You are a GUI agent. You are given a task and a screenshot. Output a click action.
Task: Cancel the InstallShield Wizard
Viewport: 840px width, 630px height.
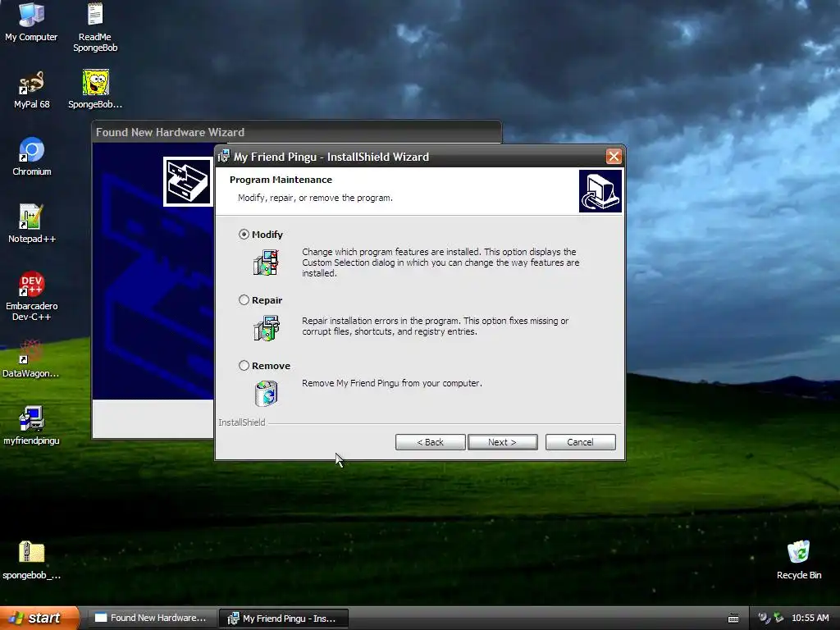(580, 442)
